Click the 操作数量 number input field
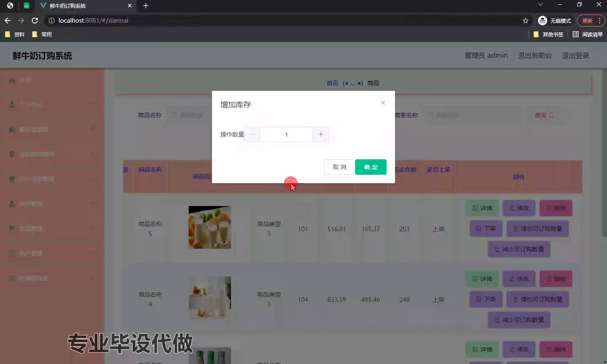The height and width of the screenshot is (364, 607). coord(286,134)
